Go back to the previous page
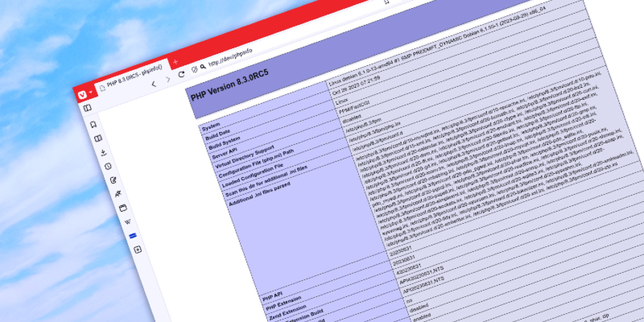Viewport: 644px width, 322px height. pyautogui.click(x=155, y=84)
